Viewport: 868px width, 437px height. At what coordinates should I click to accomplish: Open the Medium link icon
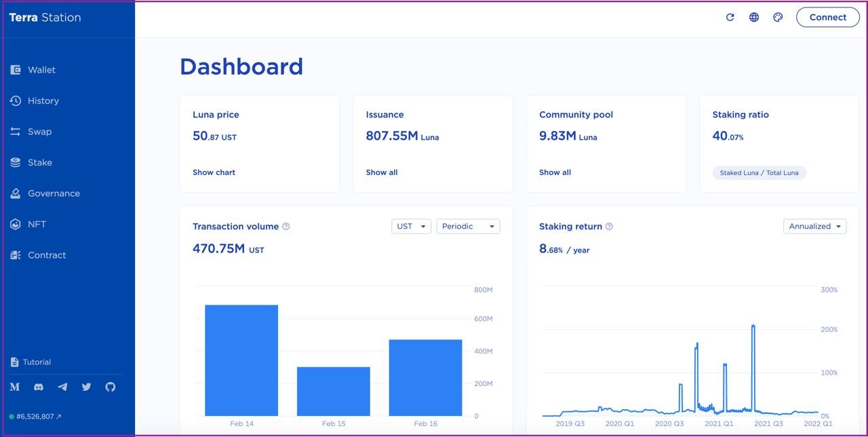[x=15, y=387]
